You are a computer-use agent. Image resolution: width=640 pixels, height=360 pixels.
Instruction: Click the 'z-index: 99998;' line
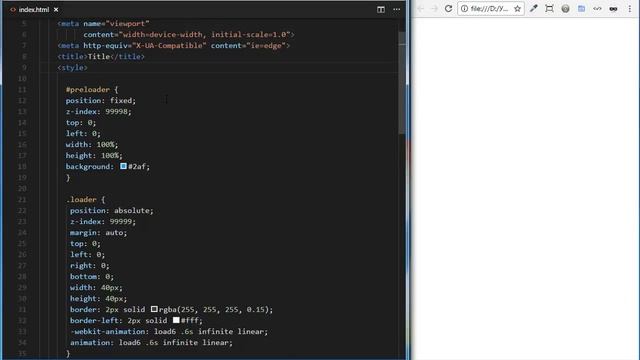tap(99, 111)
